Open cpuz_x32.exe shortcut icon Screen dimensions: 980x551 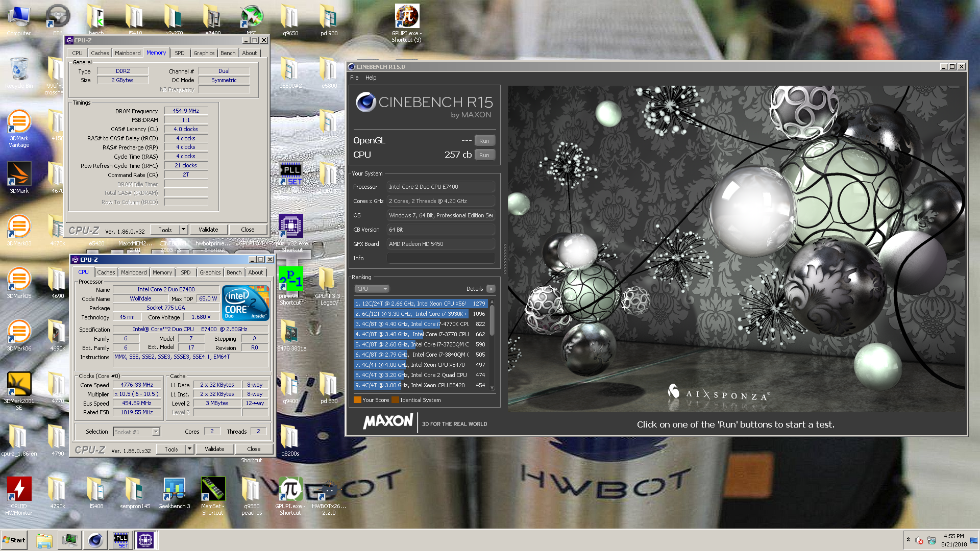[290, 233]
